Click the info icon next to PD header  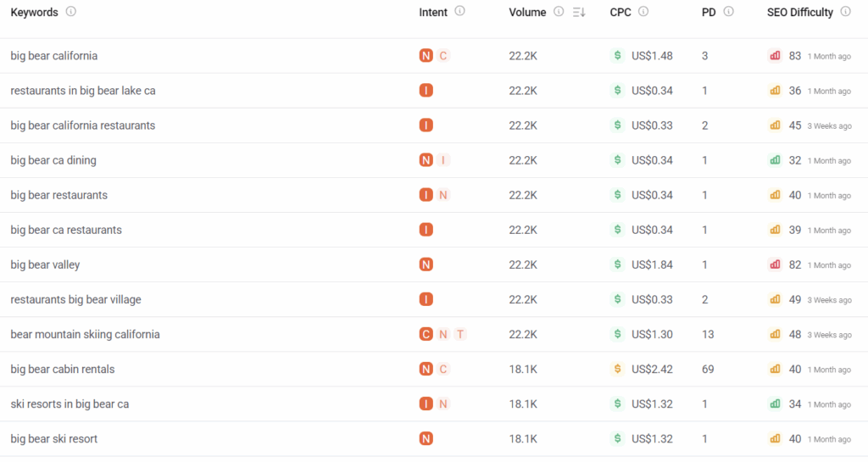(729, 12)
